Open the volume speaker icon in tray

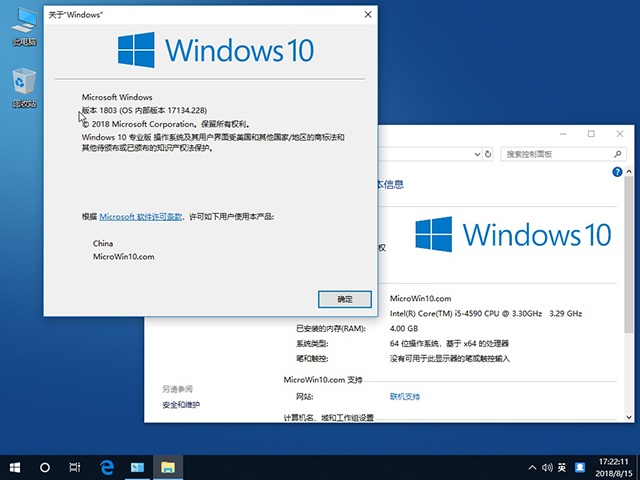pyautogui.click(x=547, y=467)
